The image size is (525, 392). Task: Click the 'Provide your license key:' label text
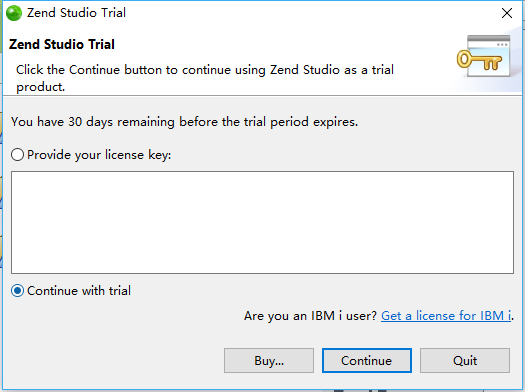99,155
